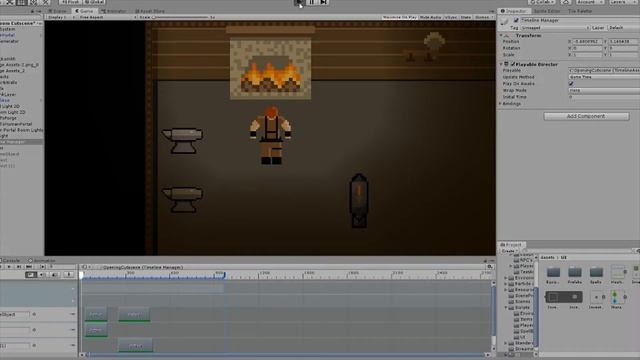The image size is (640, 360).
Task: Open the Update Method dropdown
Action: tap(604, 77)
